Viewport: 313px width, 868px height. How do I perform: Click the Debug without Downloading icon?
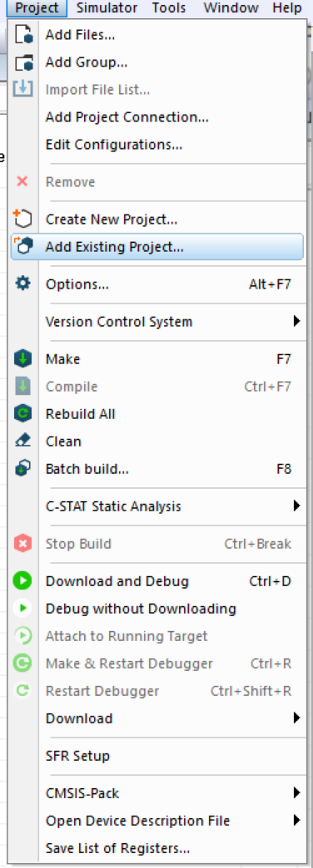[22, 609]
